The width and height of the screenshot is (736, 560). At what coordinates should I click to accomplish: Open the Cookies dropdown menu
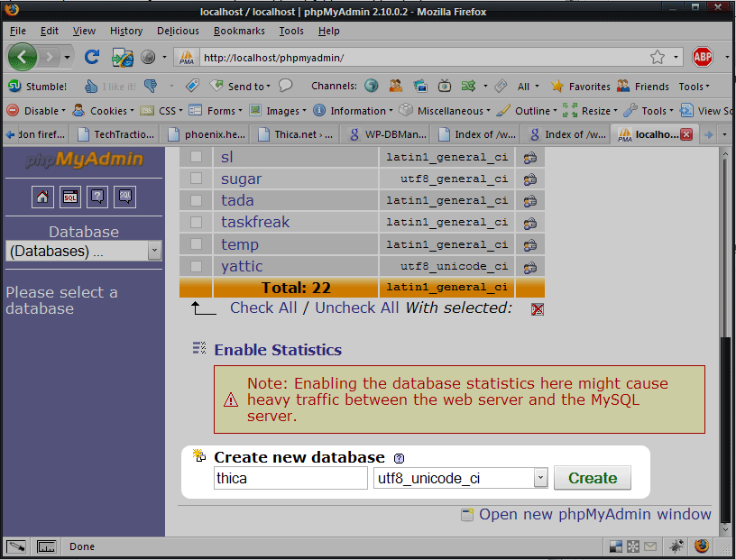click(x=103, y=111)
